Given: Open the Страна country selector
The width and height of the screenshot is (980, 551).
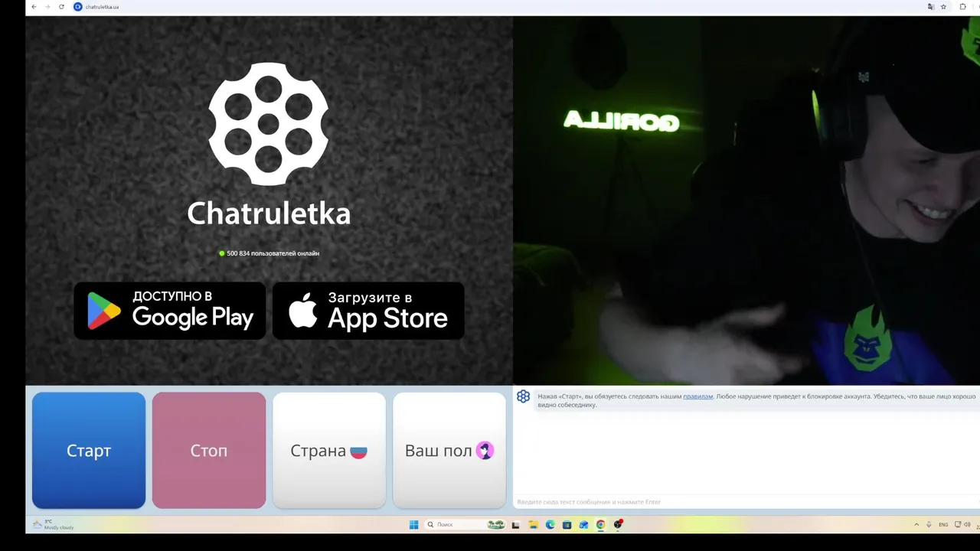Looking at the screenshot, I should pyautogui.click(x=329, y=450).
